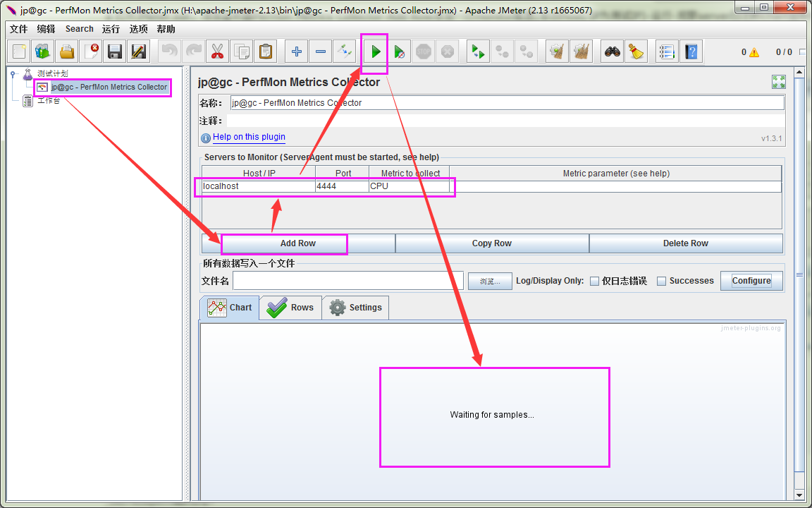
Task: Open the Help on this plugin link
Action: 249,137
